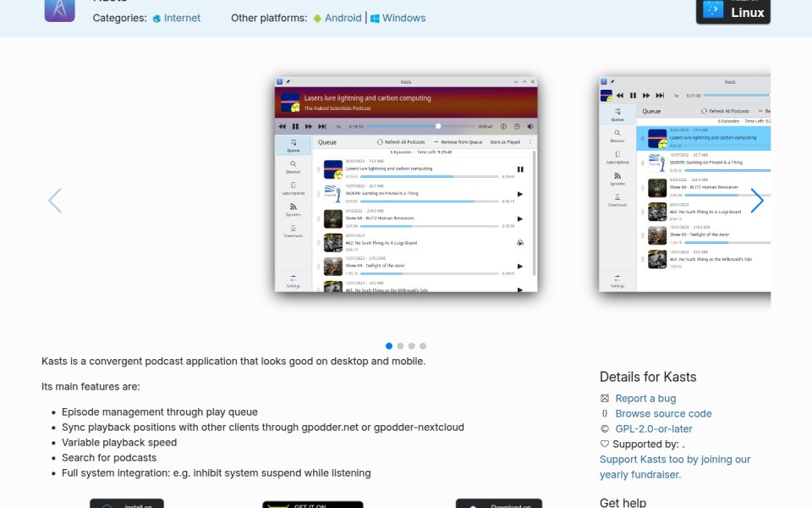The height and width of the screenshot is (508, 812).
Task: Select the third carousel dot
Action: (x=412, y=345)
